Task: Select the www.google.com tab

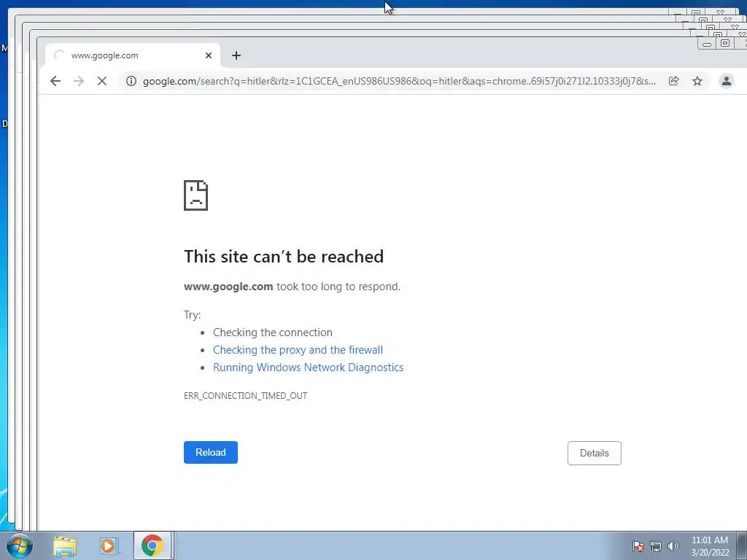Action: click(x=133, y=55)
